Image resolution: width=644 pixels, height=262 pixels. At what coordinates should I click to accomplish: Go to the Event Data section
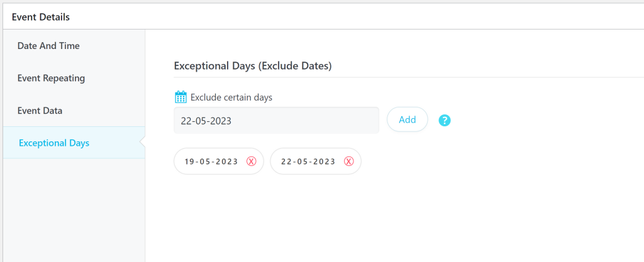click(x=40, y=111)
